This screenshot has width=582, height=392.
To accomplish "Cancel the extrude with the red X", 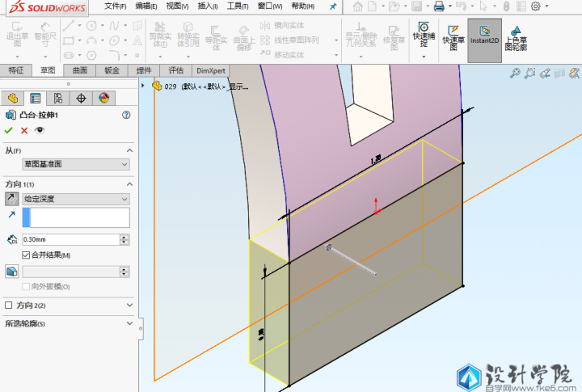I will tap(24, 130).
